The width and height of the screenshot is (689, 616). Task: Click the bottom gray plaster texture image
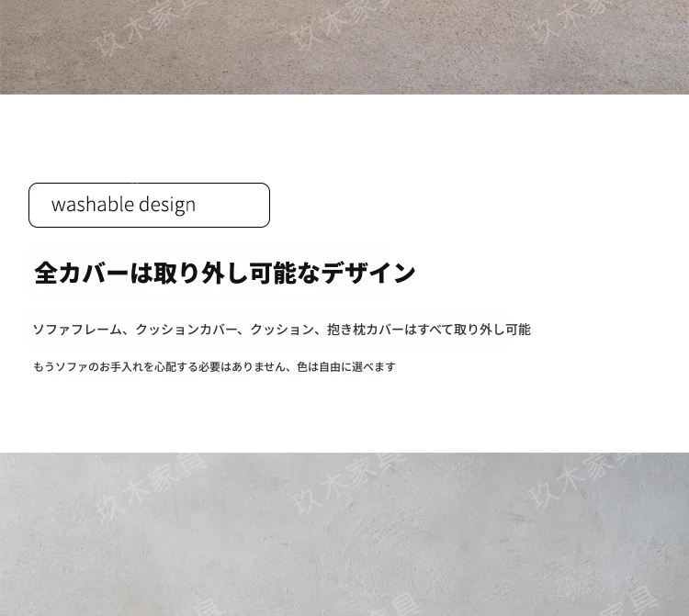tap(344, 542)
